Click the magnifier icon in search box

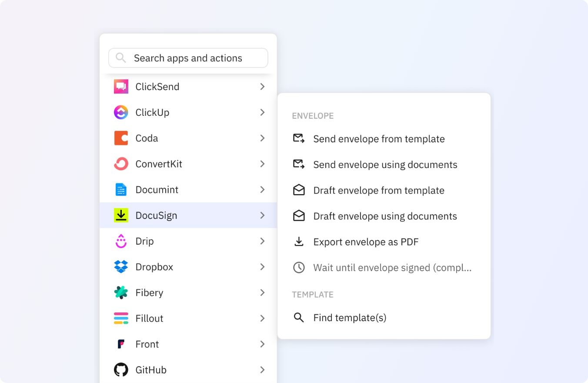(121, 58)
